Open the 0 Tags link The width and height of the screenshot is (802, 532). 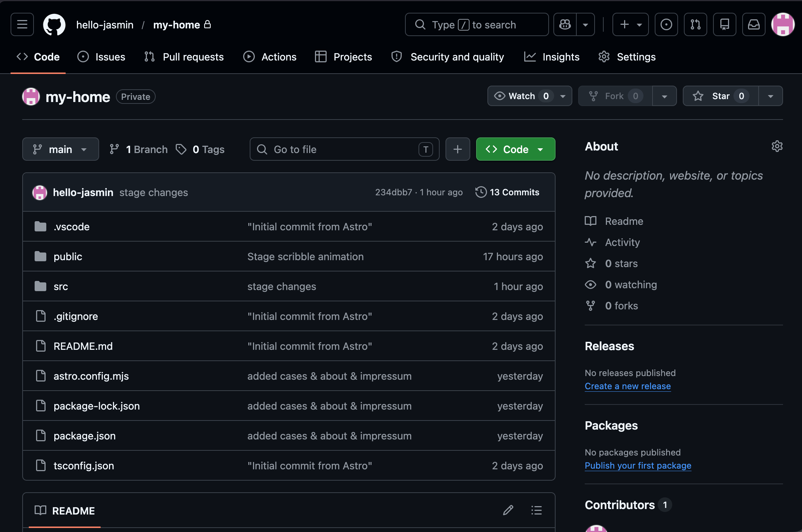click(200, 149)
